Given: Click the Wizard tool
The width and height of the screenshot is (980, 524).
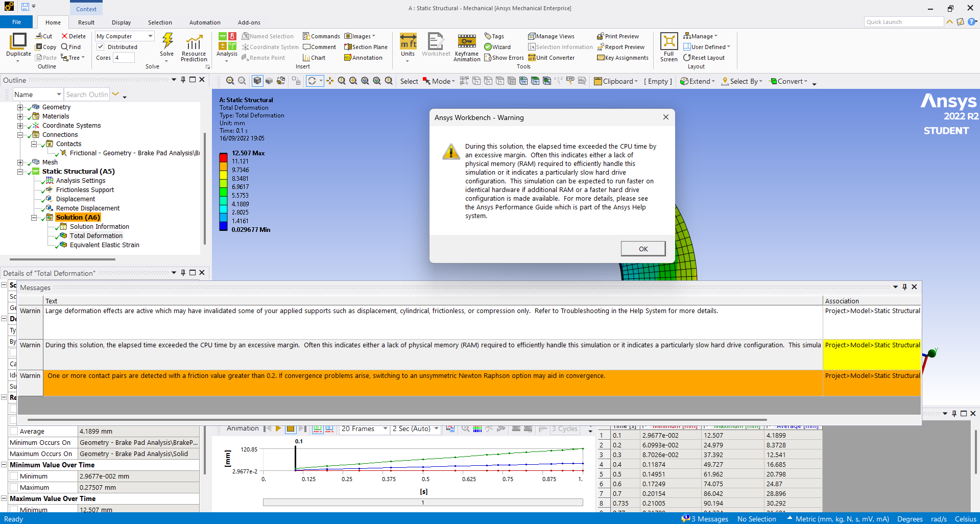Looking at the screenshot, I should (497, 47).
